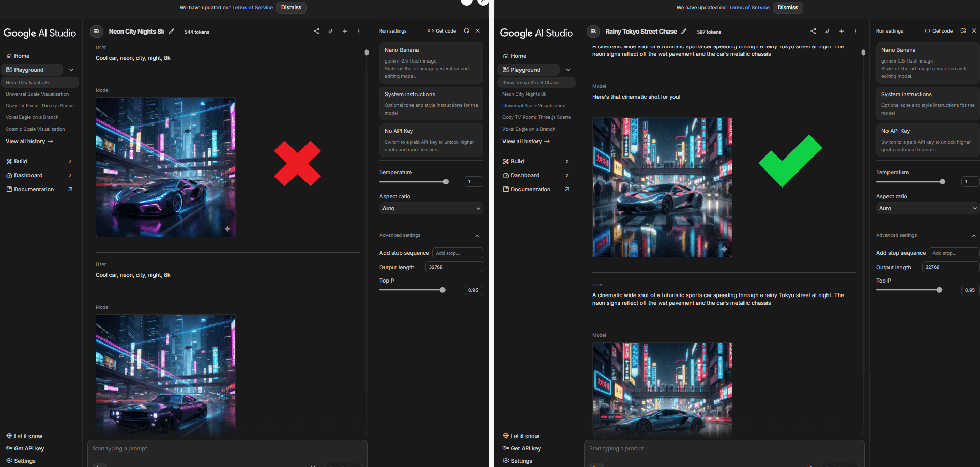Click the Add stop sequence field in left window
Image resolution: width=980 pixels, height=467 pixels.
(x=457, y=253)
